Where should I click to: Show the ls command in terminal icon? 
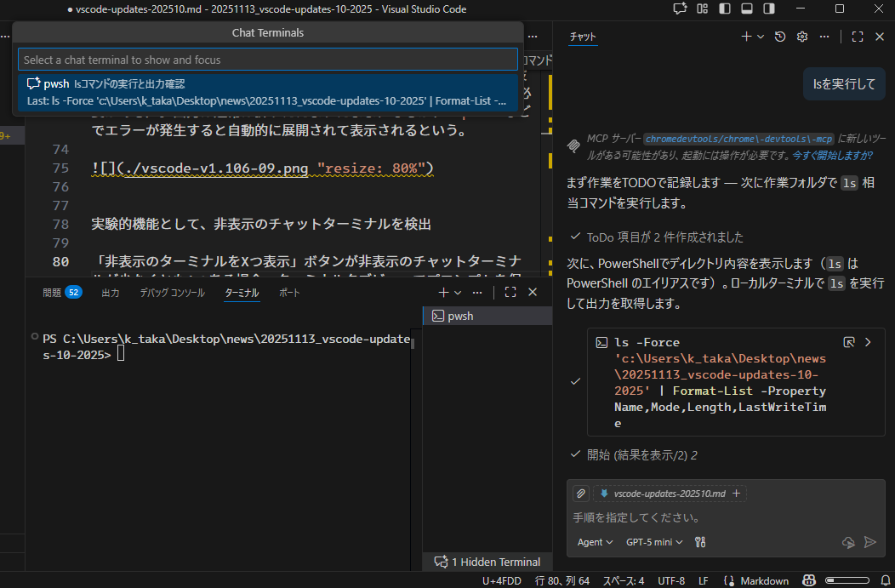[x=848, y=342]
